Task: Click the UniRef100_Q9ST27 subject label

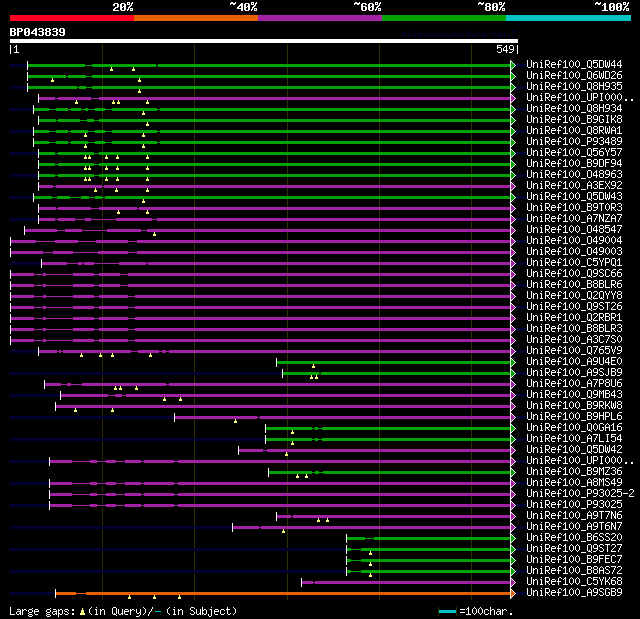Action: (x=574, y=549)
